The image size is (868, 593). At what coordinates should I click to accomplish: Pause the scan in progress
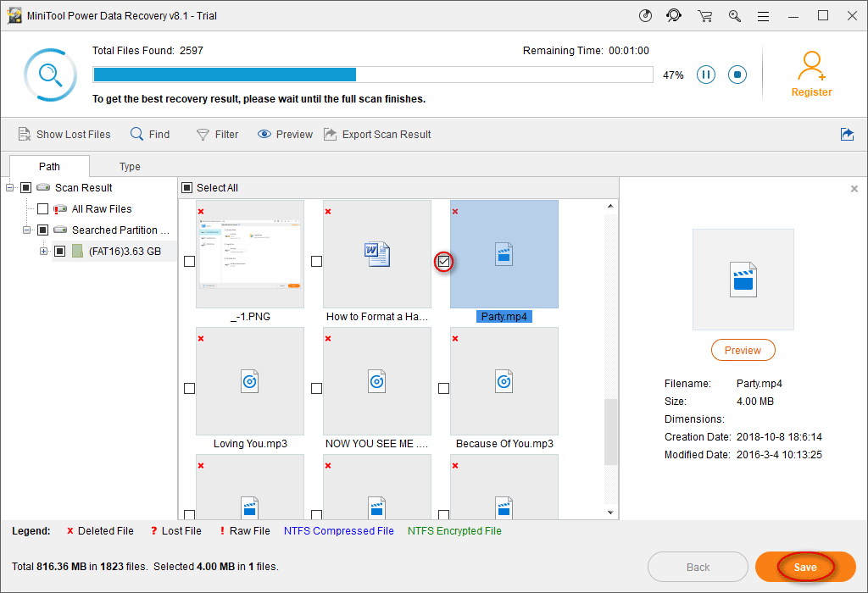(x=706, y=75)
